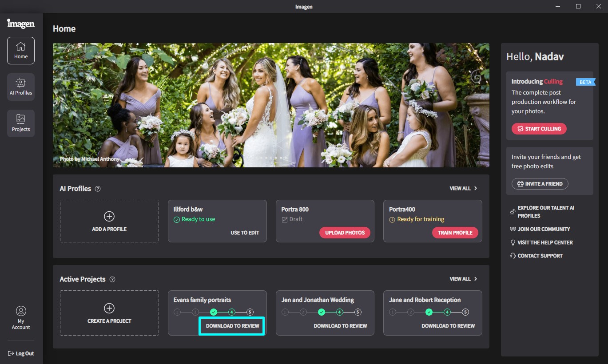Image resolution: width=608 pixels, height=364 pixels.
Task: Download Evans family portraits to review
Action: pos(232,326)
